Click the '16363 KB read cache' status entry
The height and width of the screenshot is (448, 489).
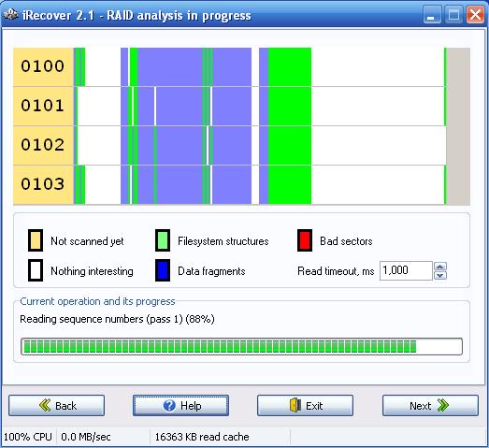[x=202, y=437]
